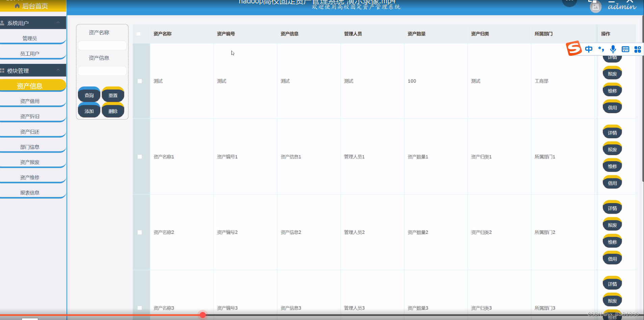The image size is (644, 320).
Task: Click 维修 for the 资产名称2 row
Action: pos(612,242)
